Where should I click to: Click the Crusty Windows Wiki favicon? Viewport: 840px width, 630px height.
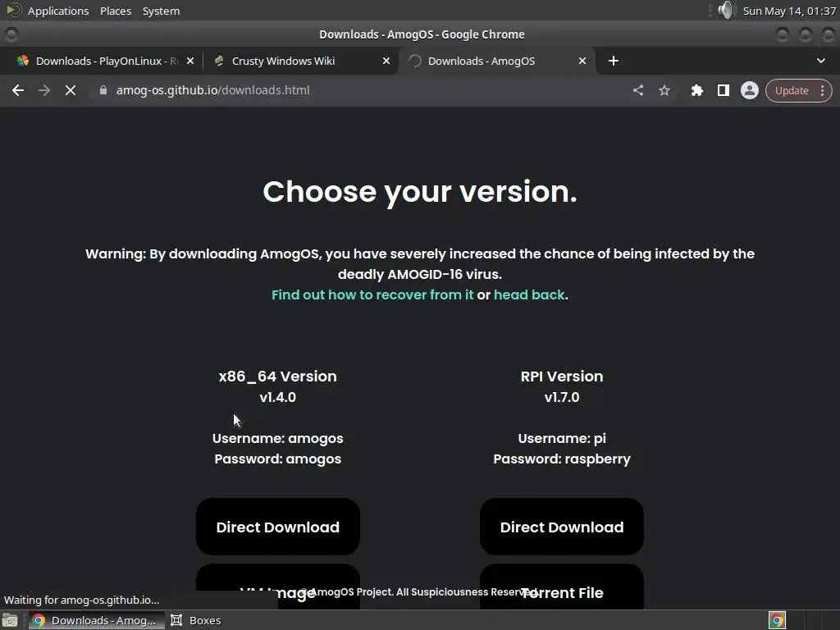tap(218, 61)
